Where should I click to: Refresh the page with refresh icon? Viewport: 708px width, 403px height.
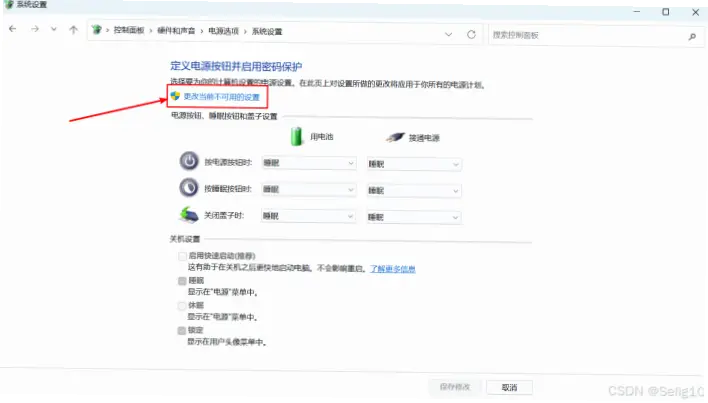(471, 34)
